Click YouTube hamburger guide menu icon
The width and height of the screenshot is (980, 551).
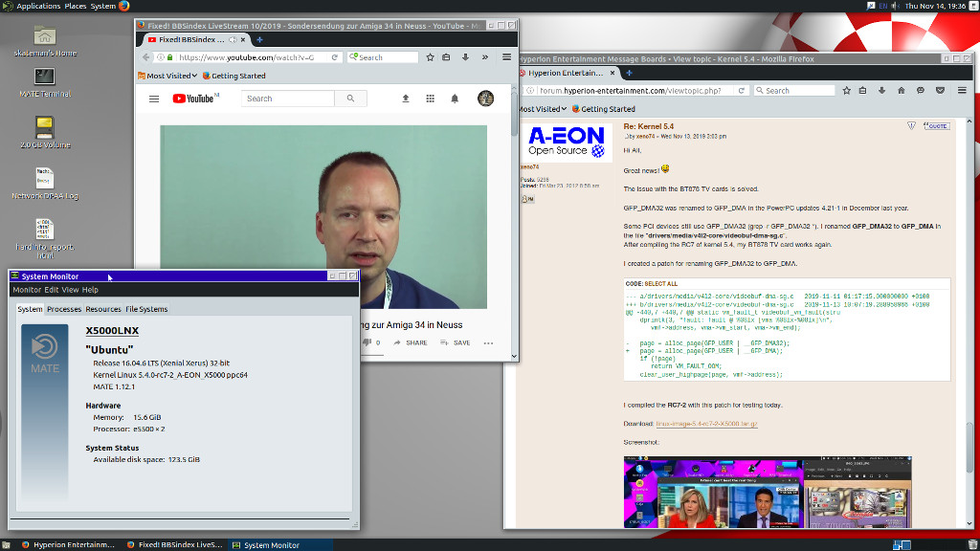pyautogui.click(x=154, y=99)
